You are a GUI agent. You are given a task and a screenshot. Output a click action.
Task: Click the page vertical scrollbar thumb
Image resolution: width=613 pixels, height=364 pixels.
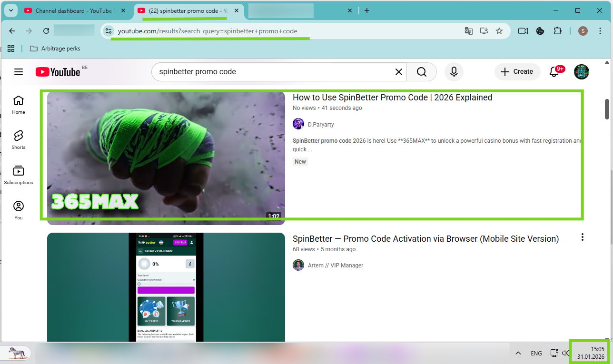(x=607, y=109)
